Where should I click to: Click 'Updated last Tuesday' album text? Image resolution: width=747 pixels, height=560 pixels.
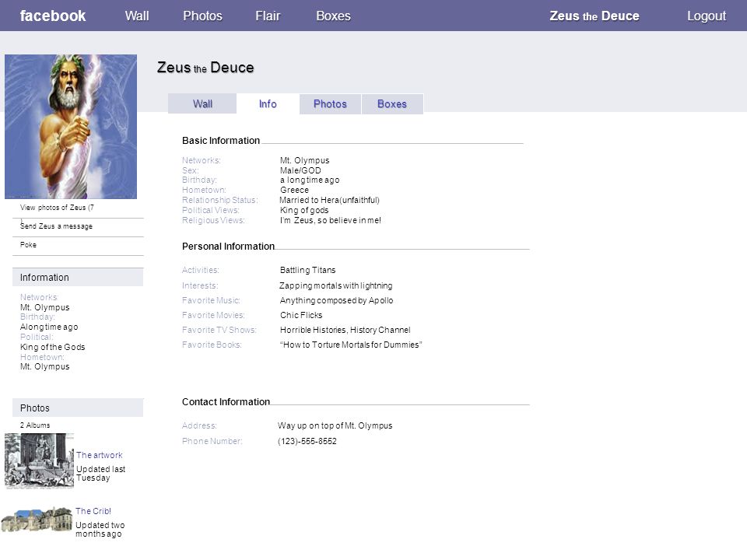(x=100, y=474)
